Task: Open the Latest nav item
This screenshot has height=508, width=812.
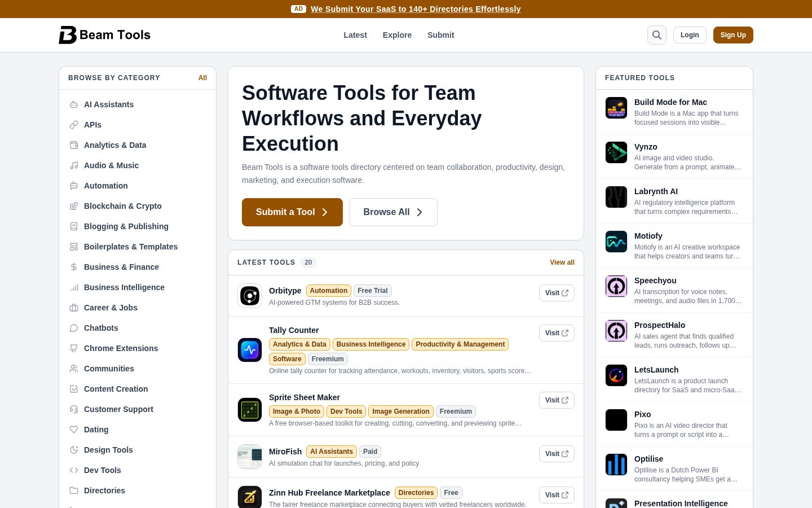Action: 355,35
